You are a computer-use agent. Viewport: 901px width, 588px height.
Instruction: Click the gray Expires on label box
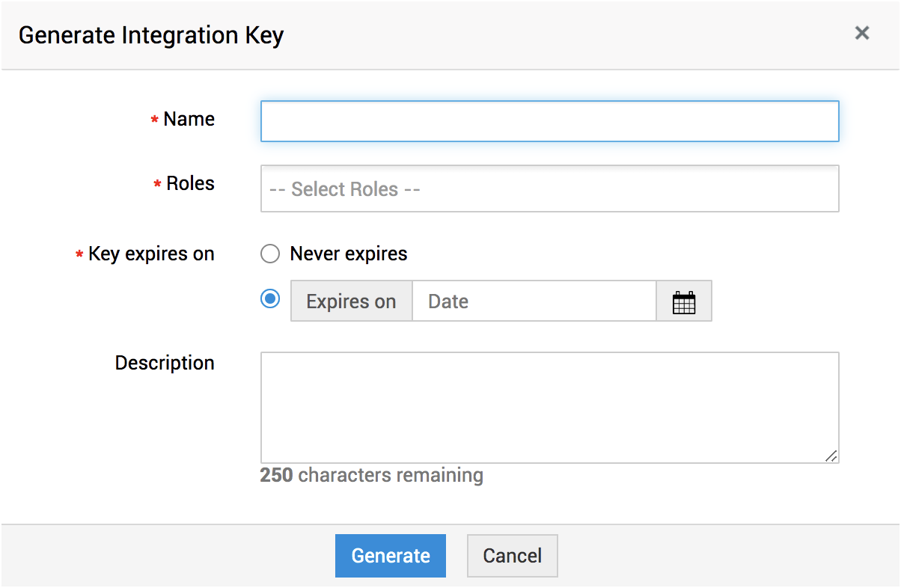pos(351,301)
